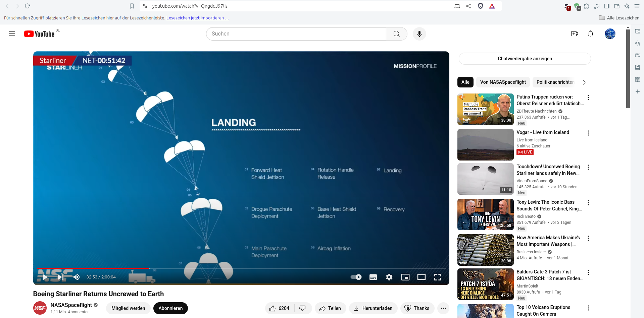Image resolution: width=644 pixels, height=318 pixels.
Task: Open the account avatar menu
Action: [610, 34]
